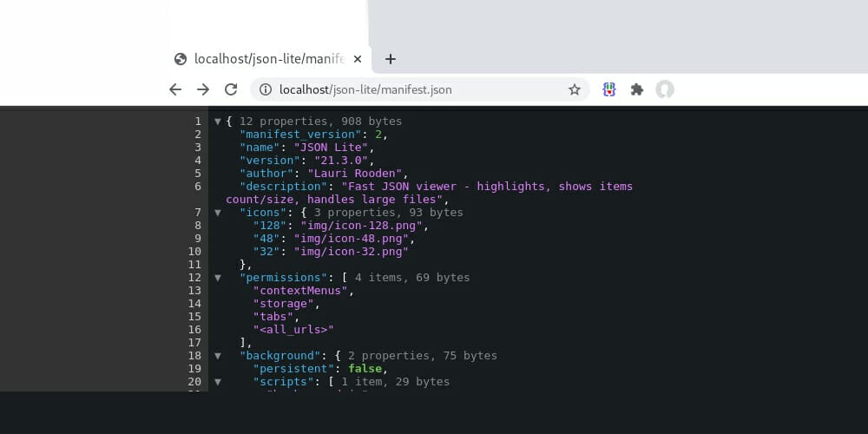
Task: Open a new tab with plus button
Action: point(391,59)
